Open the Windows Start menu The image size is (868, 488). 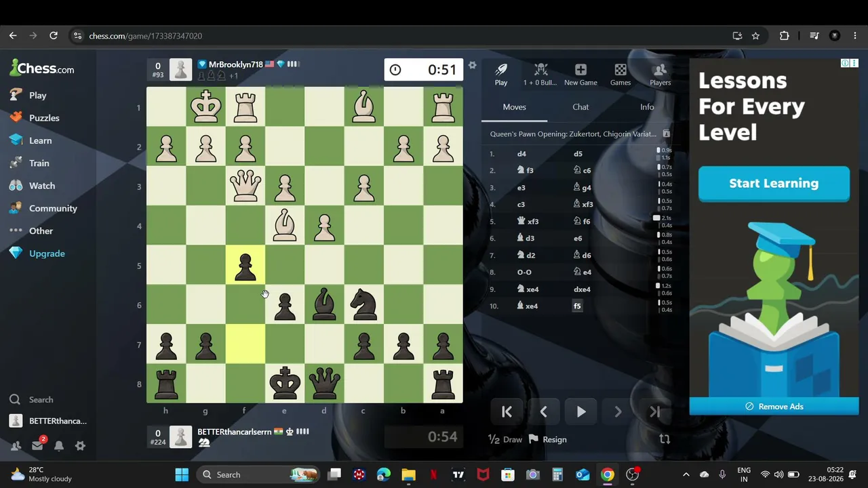coord(182,474)
